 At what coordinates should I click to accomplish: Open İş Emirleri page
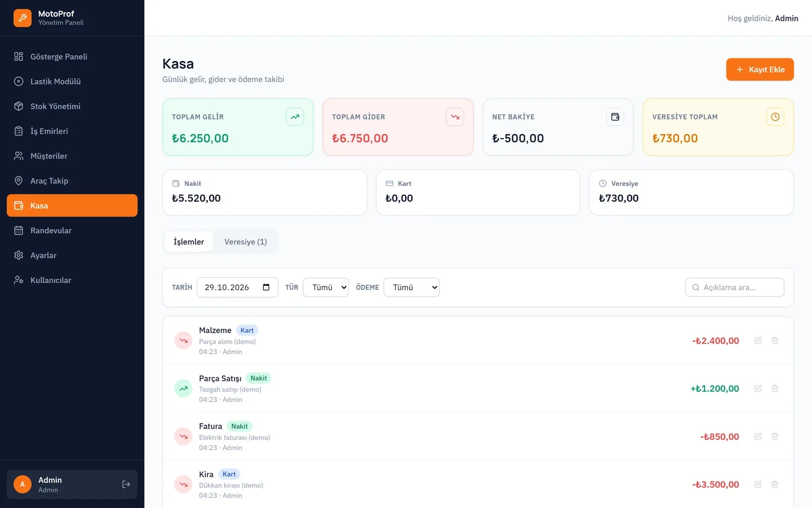click(x=72, y=131)
